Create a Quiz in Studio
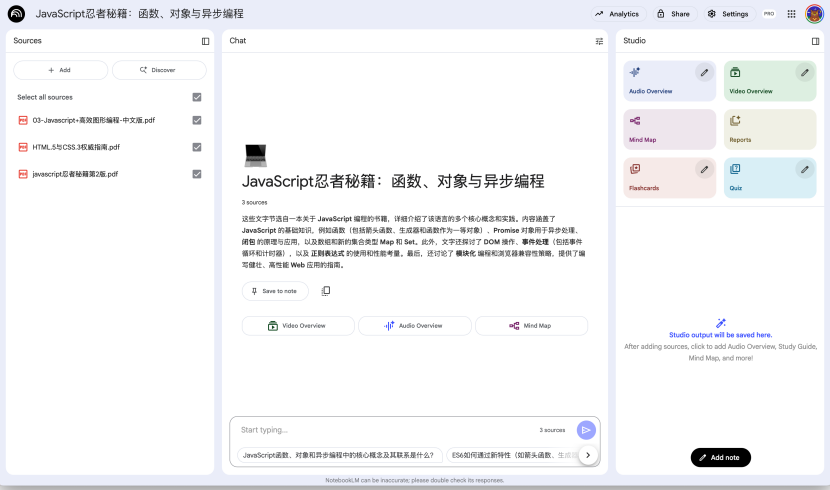 coord(770,178)
